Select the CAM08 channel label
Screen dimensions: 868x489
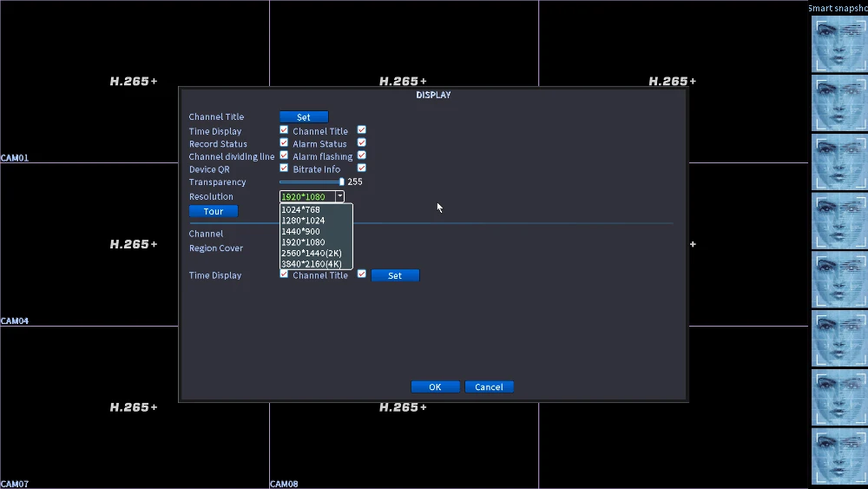point(284,484)
